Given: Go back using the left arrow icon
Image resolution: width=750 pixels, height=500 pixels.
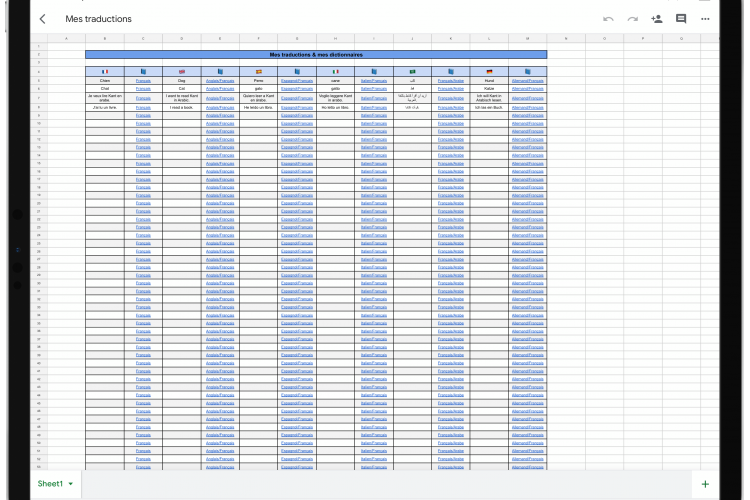Looking at the screenshot, I should coord(43,19).
